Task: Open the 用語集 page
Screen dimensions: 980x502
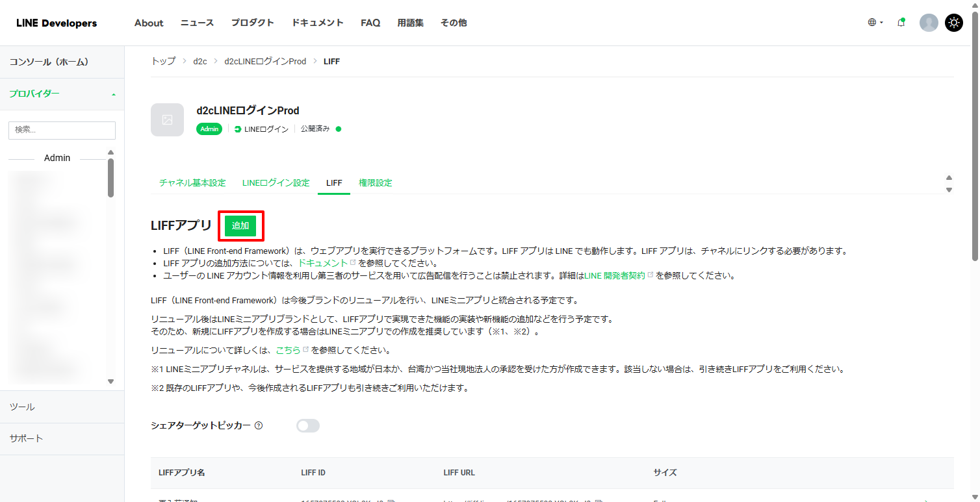Action: (x=411, y=23)
